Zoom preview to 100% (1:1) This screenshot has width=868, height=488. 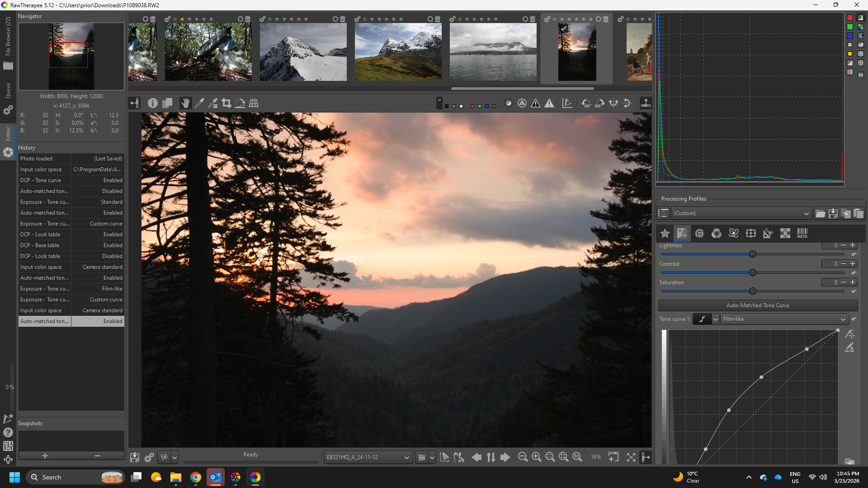point(577,457)
